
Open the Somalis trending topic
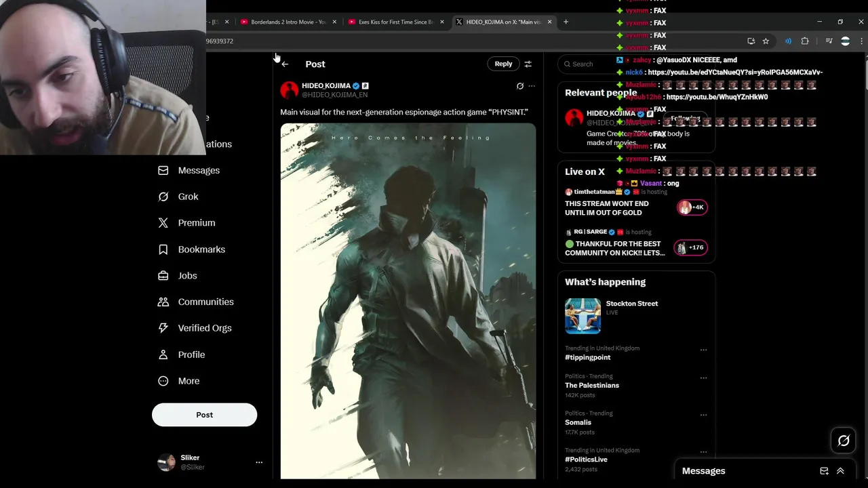[578, 422]
